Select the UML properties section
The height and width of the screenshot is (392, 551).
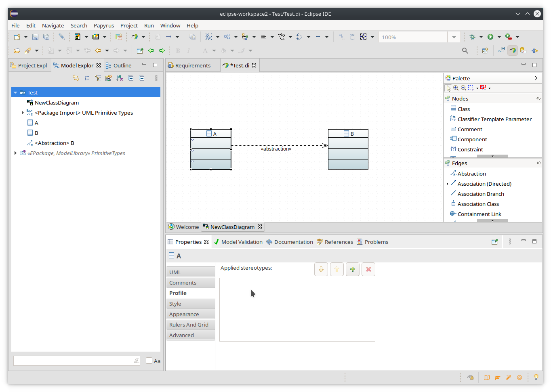click(191, 272)
